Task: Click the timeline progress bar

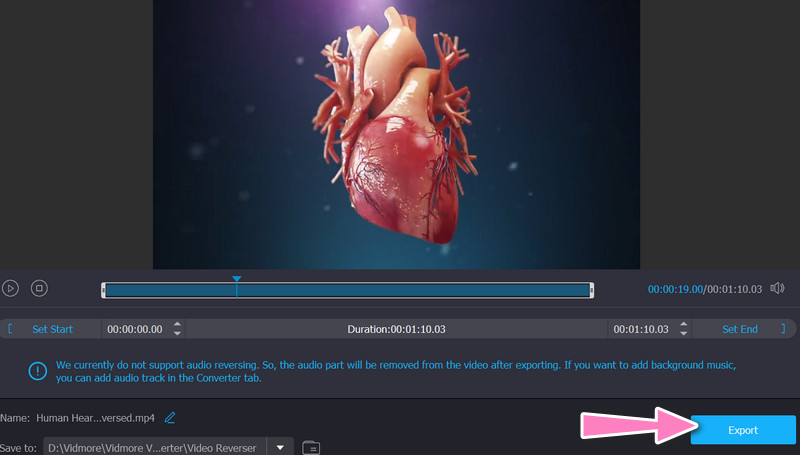Action: (400, 290)
